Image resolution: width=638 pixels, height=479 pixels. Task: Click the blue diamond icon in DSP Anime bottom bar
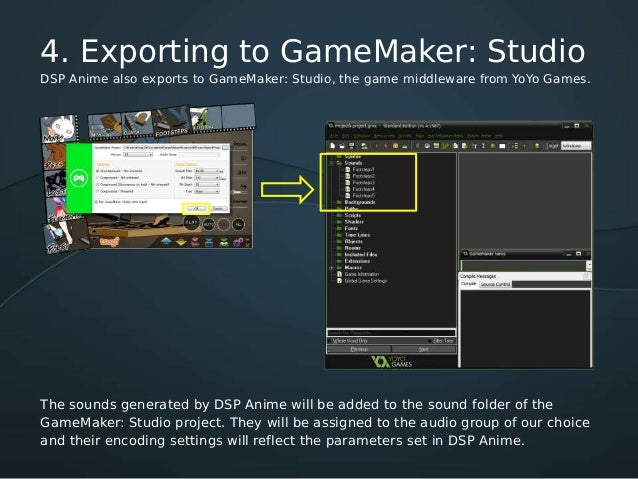pos(166,241)
